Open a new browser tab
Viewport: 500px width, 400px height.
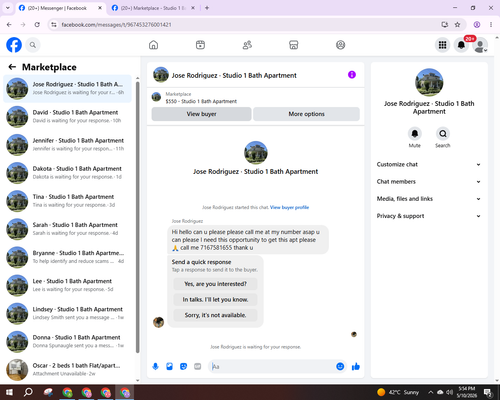pyautogui.click(x=207, y=8)
